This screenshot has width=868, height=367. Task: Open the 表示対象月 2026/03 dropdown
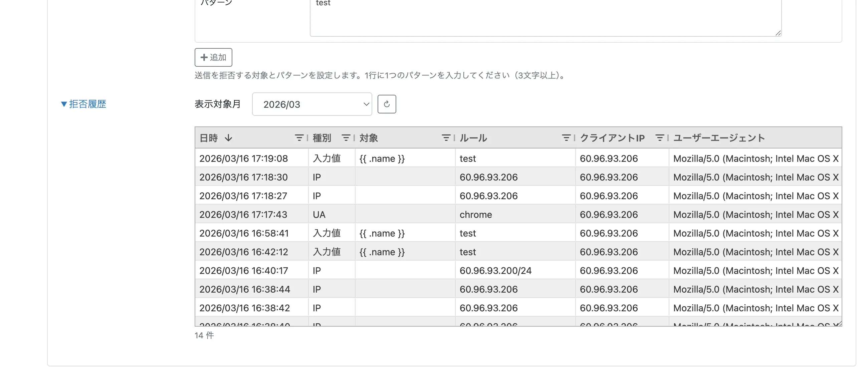click(312, 104)
